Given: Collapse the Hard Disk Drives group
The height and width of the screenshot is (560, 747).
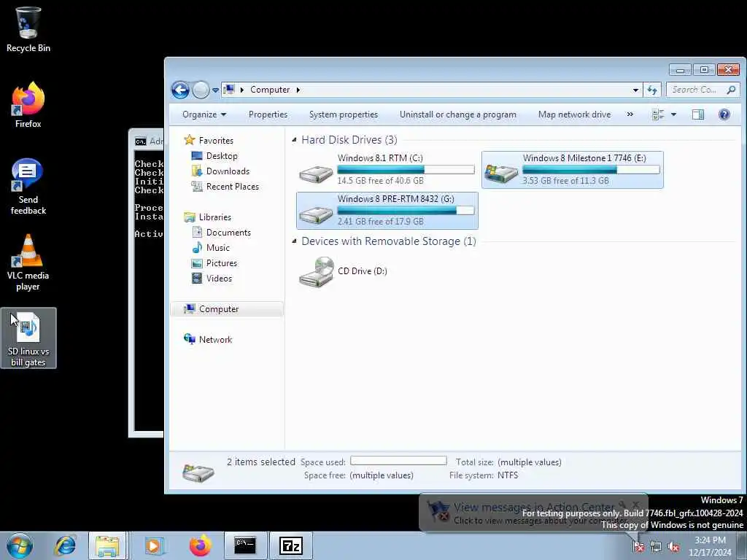Looking at the screenshot, I should pyautogui.click(x=295, y=140).
